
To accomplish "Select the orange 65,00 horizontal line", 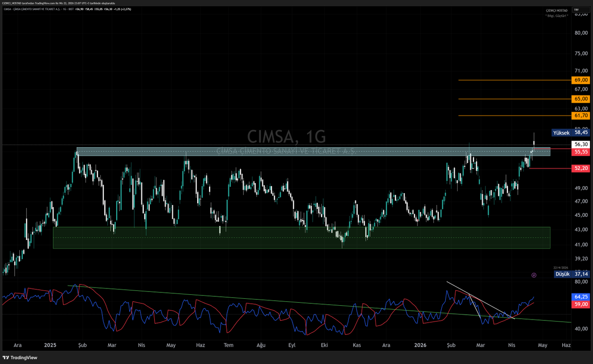I will 514,99.
